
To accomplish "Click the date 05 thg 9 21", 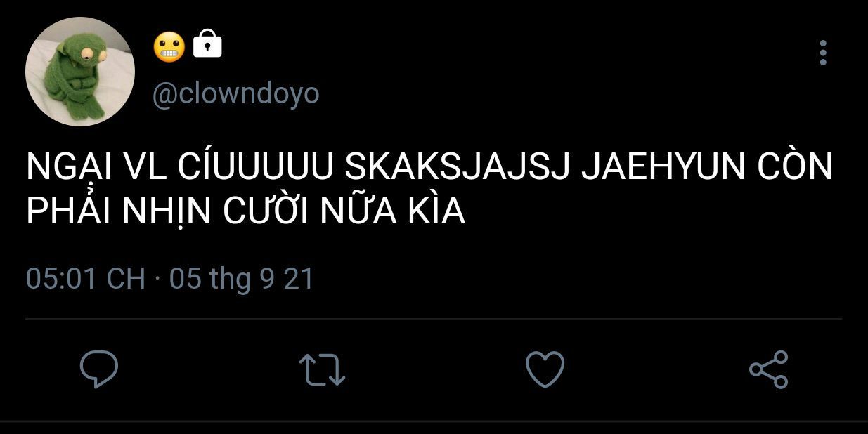I will coord(242,279).
